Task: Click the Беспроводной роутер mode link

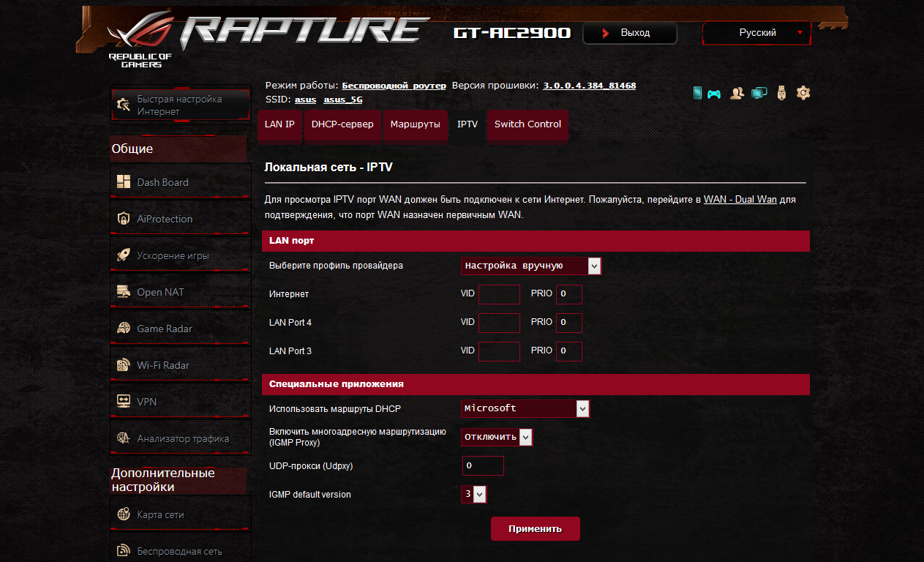Action: 394,86
